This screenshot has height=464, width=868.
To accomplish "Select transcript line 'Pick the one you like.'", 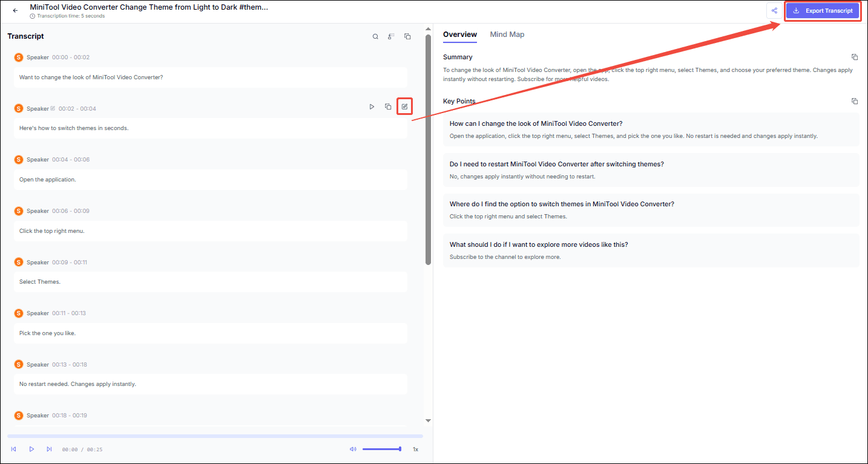I will 210,333.
